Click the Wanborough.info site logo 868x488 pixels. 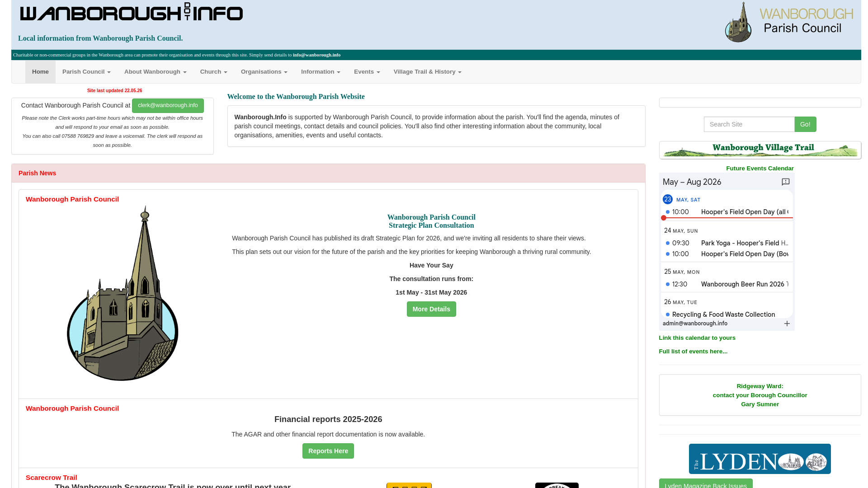point(132,13)
